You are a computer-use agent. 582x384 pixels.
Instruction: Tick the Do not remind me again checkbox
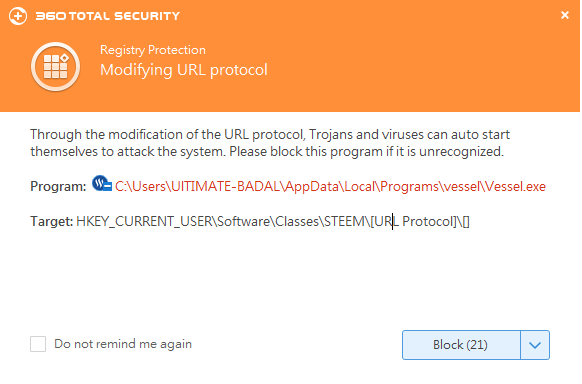[x=38, y=344]
